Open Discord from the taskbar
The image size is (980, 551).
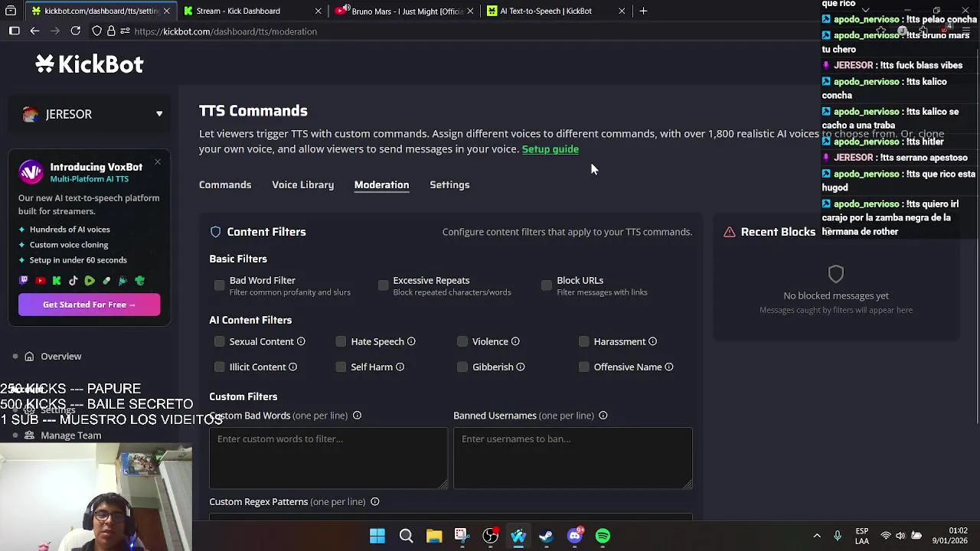pyautogui.click(x=574, y=536)
